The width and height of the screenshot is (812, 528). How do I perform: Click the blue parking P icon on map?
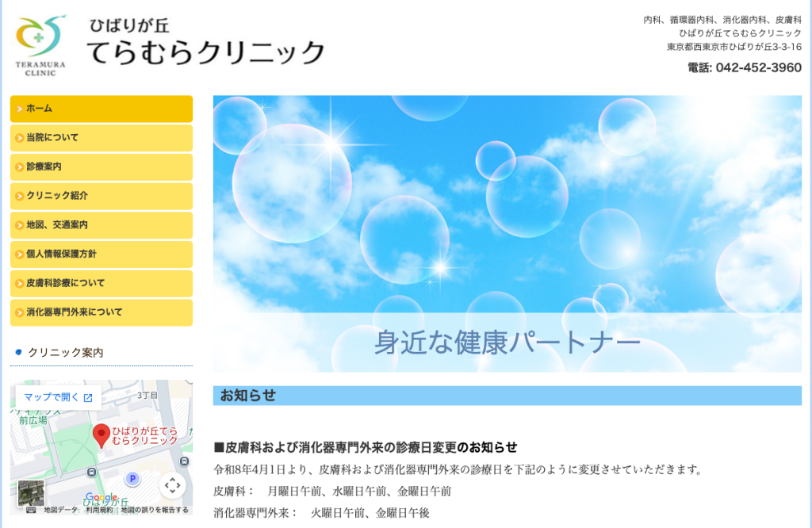[132, 479]
